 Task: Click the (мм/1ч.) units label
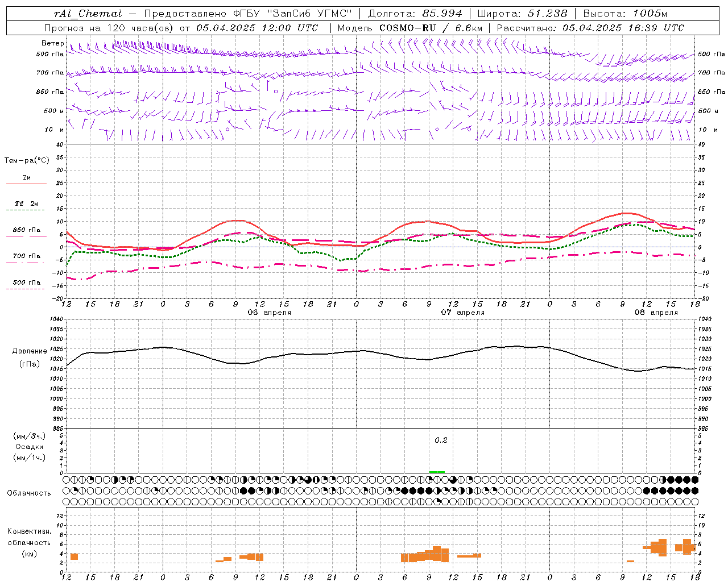[x=30, y=458]
